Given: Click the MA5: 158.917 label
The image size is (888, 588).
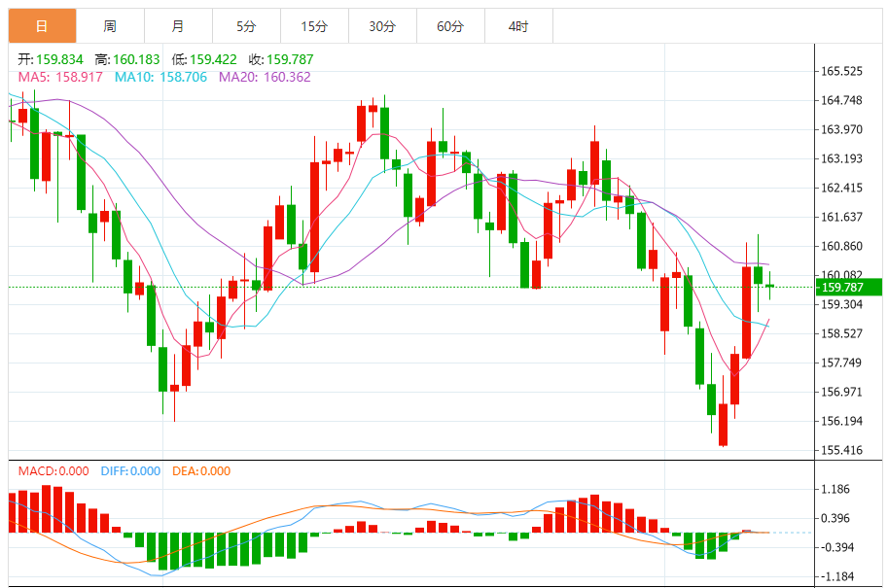Looking at the screenshot, I should tap(60, 77).
